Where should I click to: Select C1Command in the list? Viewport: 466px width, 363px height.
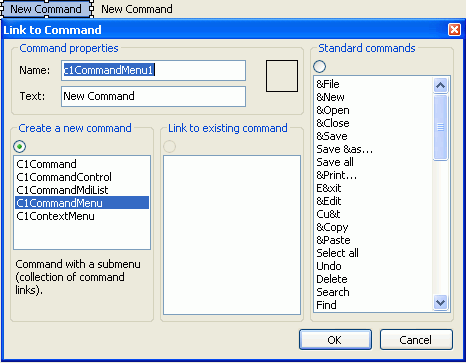(x=82, y=164)
